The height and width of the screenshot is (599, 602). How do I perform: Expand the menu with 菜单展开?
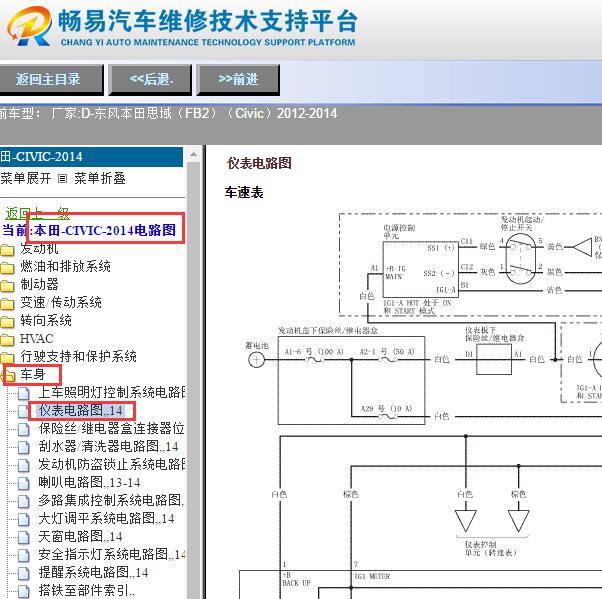[25, 178]
